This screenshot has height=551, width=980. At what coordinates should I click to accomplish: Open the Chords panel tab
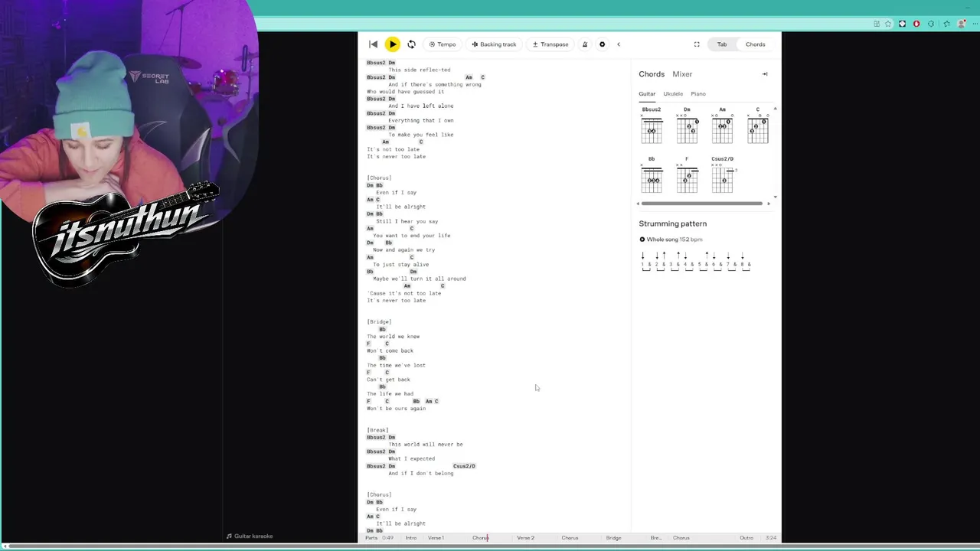(x=652, y=74)
